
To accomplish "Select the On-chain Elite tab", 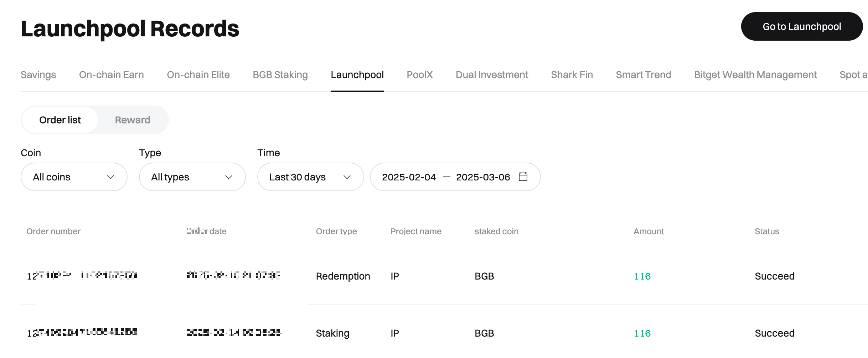I will coord(198,75).
